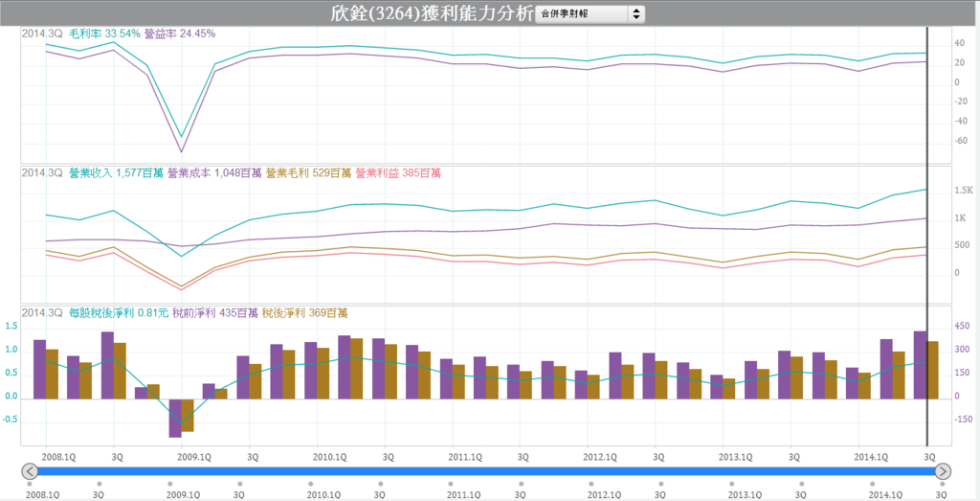The image size is (980, 501).
Task: Click the 450 value on the right income axis
Action: pyautogui.click(x=961, y=327)
